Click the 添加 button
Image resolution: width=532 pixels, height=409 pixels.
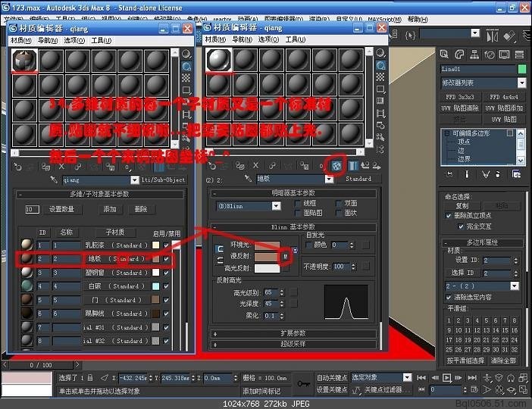click(x=110, y=209)
